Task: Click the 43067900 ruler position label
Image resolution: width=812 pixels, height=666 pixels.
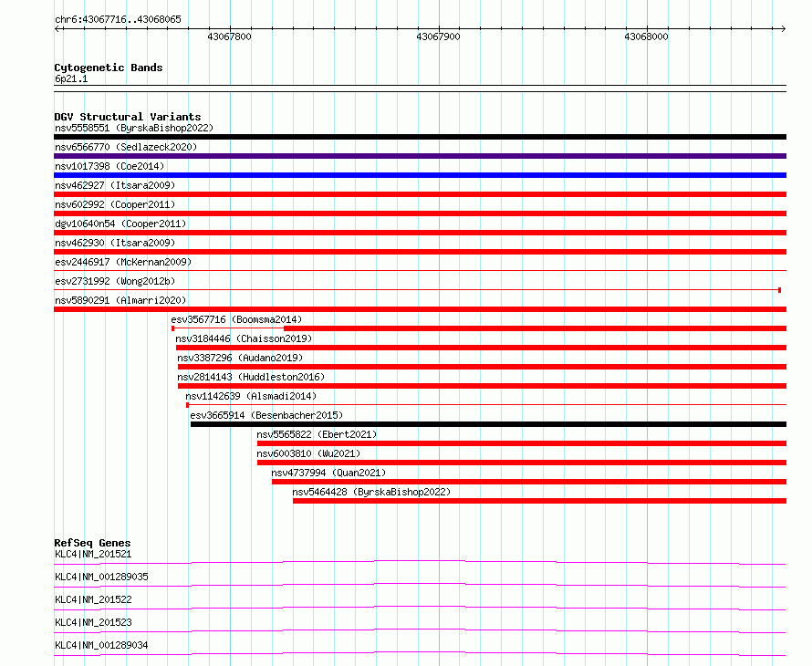Action: coord(438,36)
